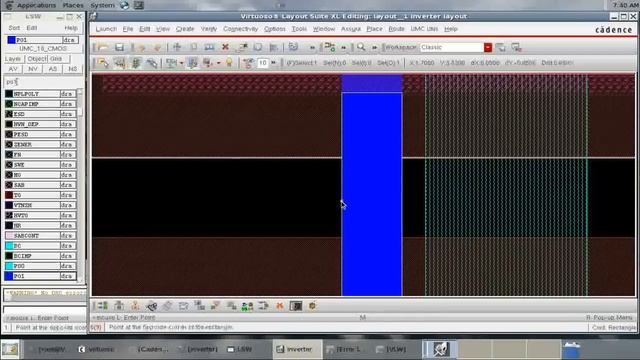Click the Stretch tool icon

[209, 47]
